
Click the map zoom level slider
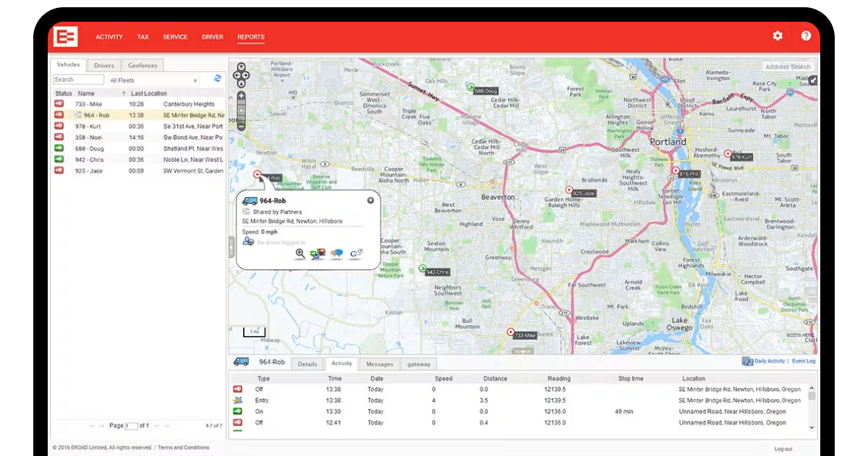click(242, 111)
